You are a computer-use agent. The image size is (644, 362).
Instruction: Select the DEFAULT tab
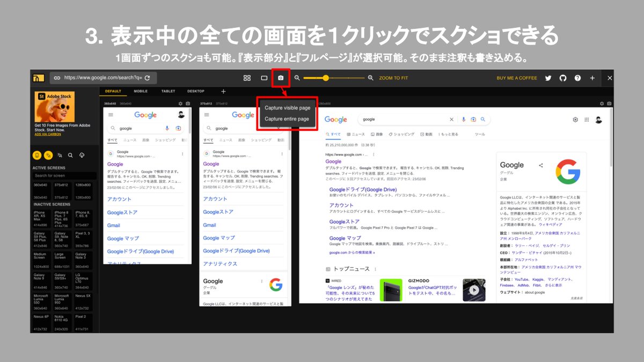pos(113,91)
